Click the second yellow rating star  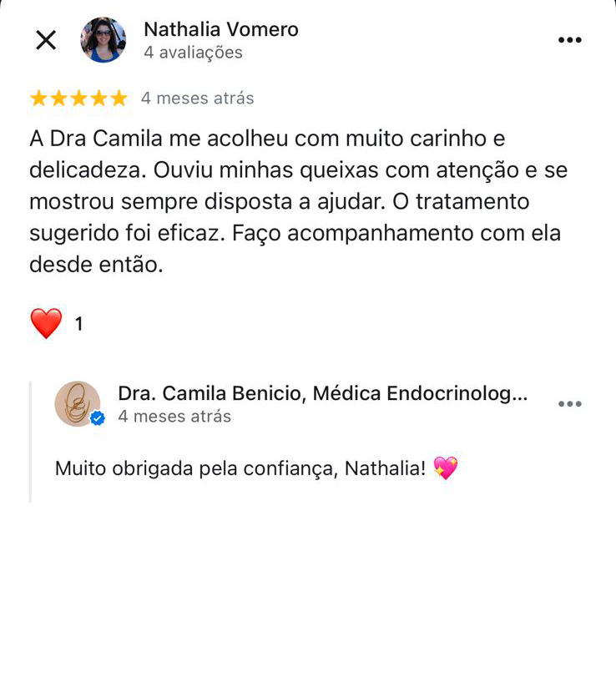click(58, 98)
